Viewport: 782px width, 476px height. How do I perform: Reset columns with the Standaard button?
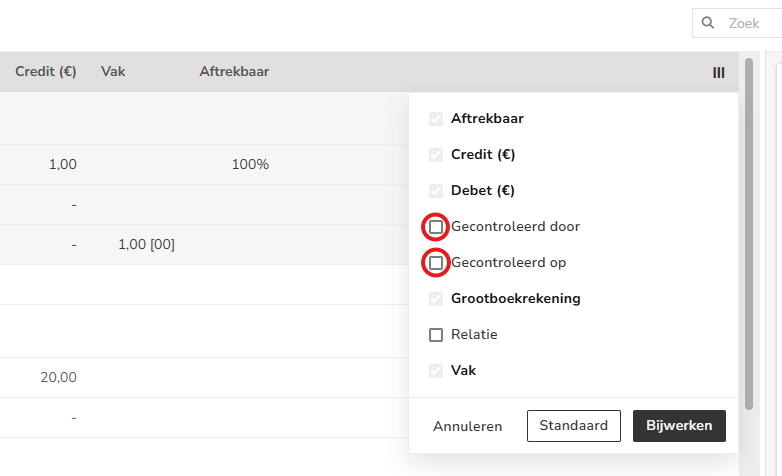pyautogui.click(x=573, y=426)
